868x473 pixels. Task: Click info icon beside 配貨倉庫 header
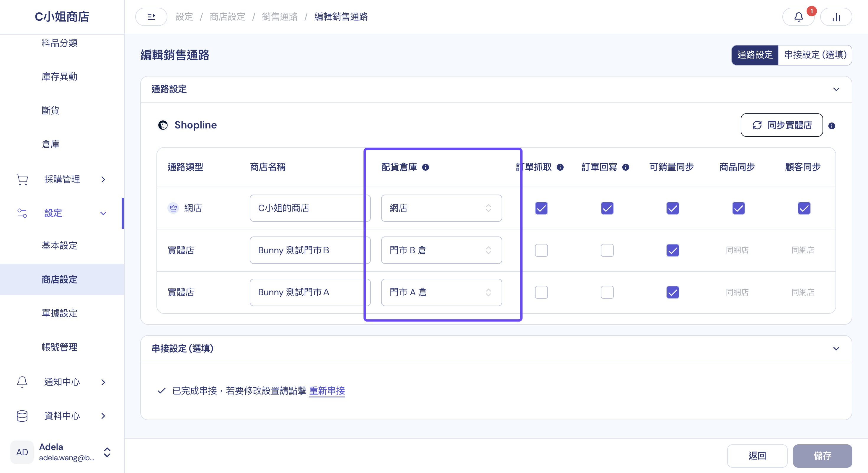(x=425, y=167)
